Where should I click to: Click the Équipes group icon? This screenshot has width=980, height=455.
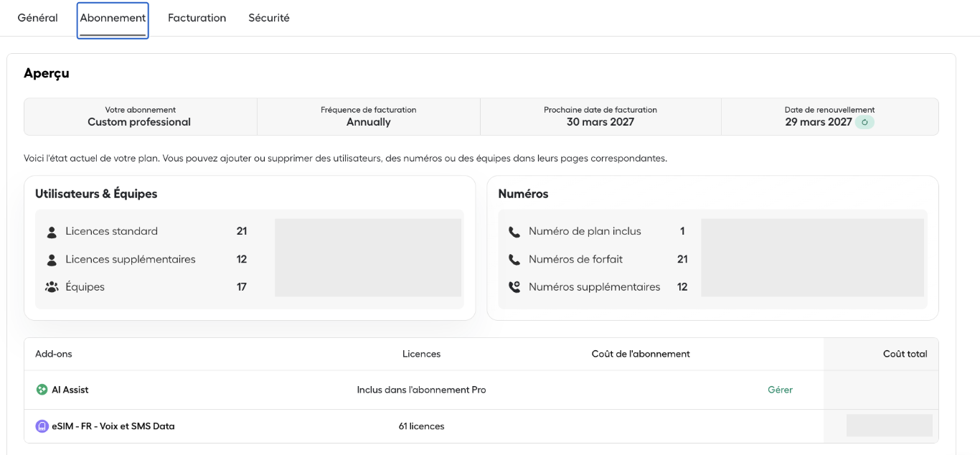point(52,287)
